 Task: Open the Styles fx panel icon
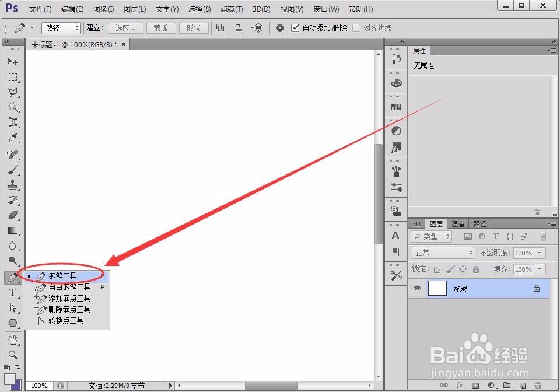click(x=396, y=148)
